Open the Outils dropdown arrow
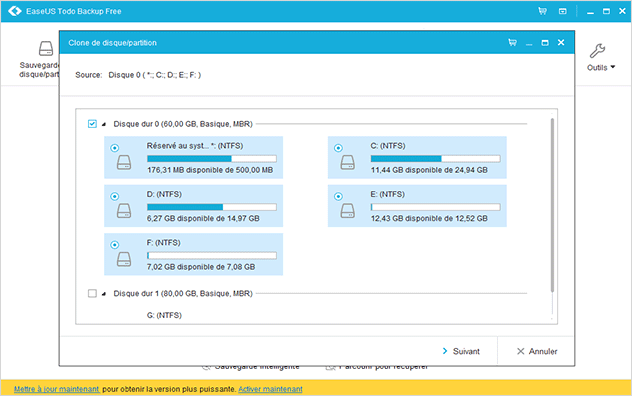 613,67
